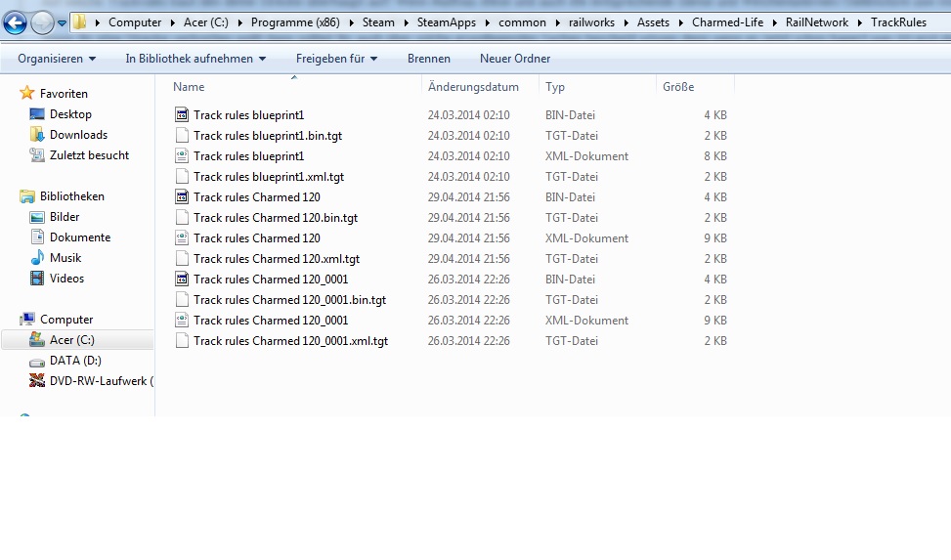This screenshot has width=951, height=560.
Task: Click the Bibliotheken icon in sidebar
Action: 26,196
